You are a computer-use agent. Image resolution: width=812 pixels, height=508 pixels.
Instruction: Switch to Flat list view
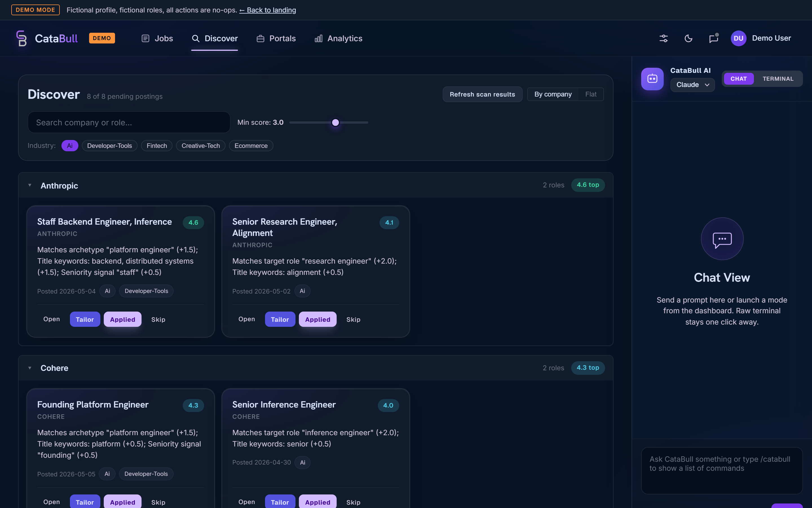click(x=591, y=95)
